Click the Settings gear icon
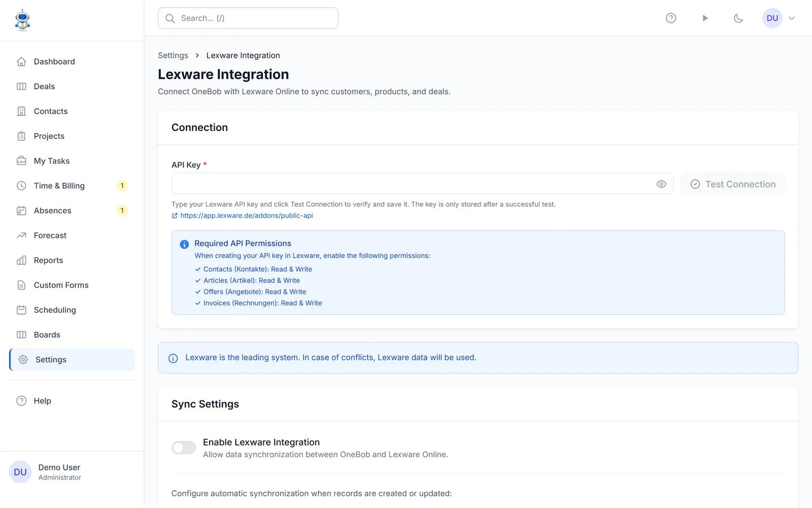Image resolution: width=812 pixels, height=508 pixels. pyautogui.click(x=23, y=360)
